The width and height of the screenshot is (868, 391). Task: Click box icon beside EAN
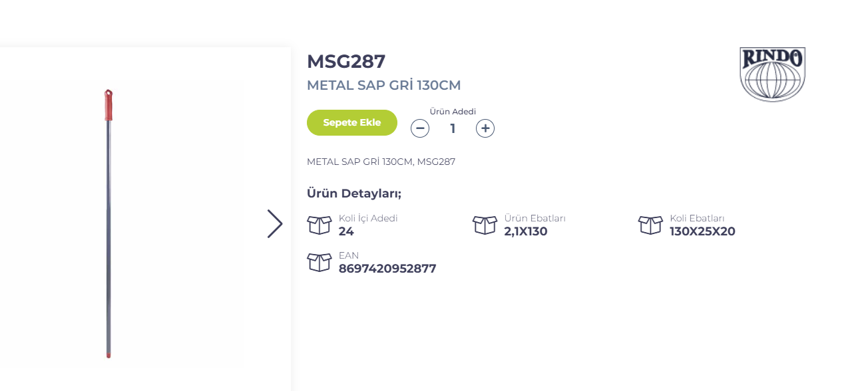[320, 262]
